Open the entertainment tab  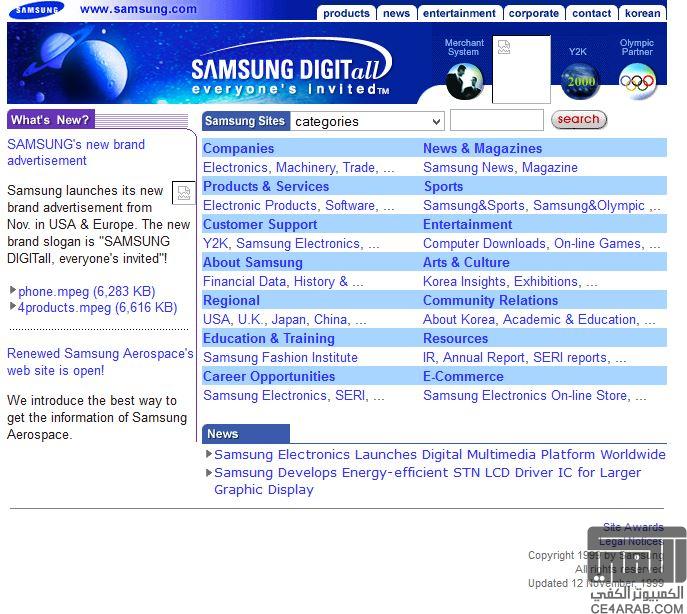coord(459,13)
